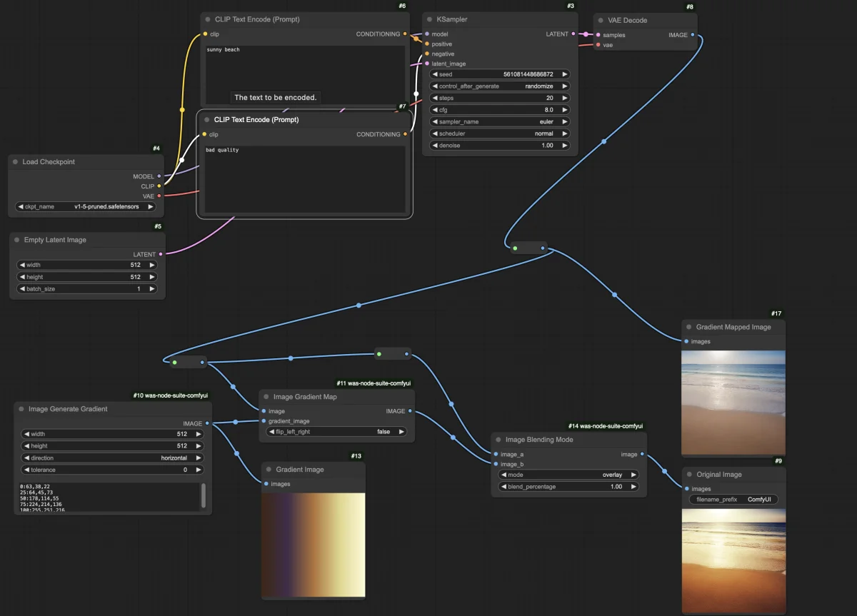Viewport: 857px width, 616px height.
Task: Click the KSampler node title
Action: (452, 20)
